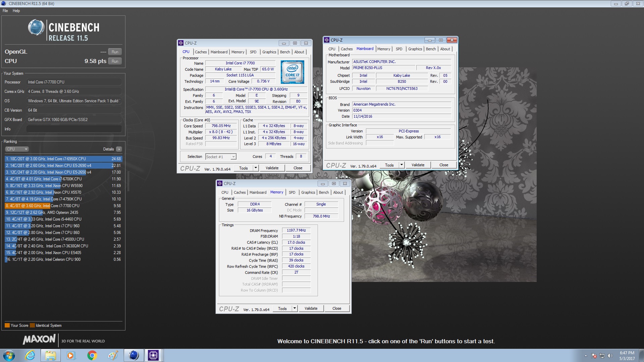Click Validate in Memory window

click(311, 309)
